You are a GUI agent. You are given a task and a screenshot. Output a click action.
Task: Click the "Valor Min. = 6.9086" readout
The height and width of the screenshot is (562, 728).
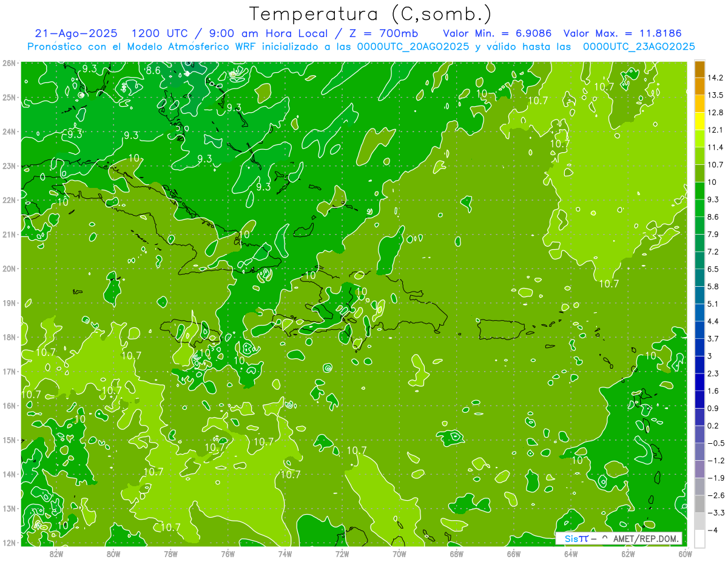pos(497,33)
